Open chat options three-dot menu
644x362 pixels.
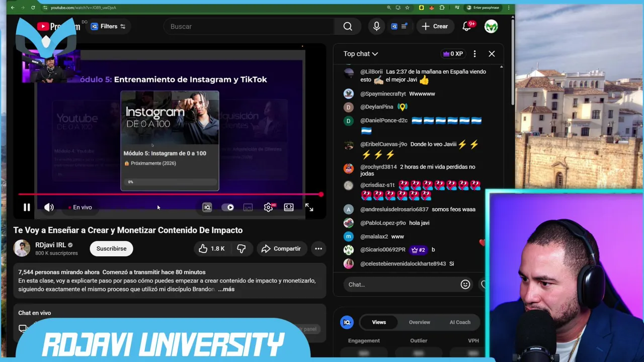[474, 54]
